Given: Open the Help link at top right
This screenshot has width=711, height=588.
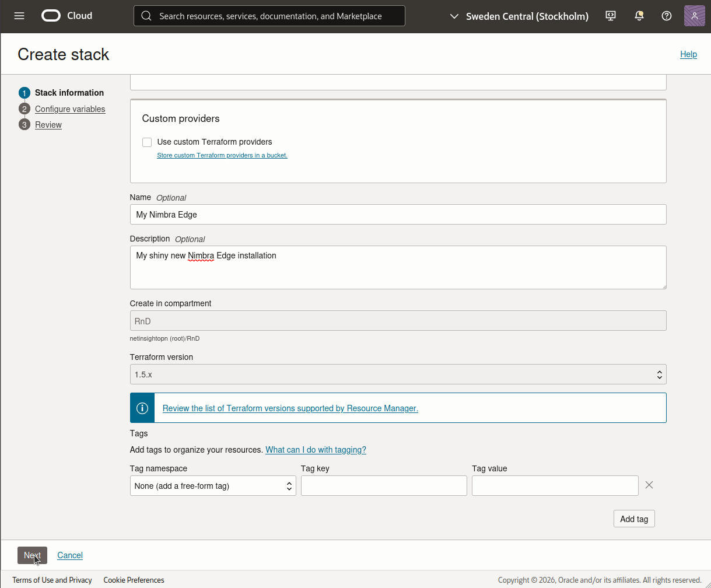Looking at the screenshot, I should 688,54.
